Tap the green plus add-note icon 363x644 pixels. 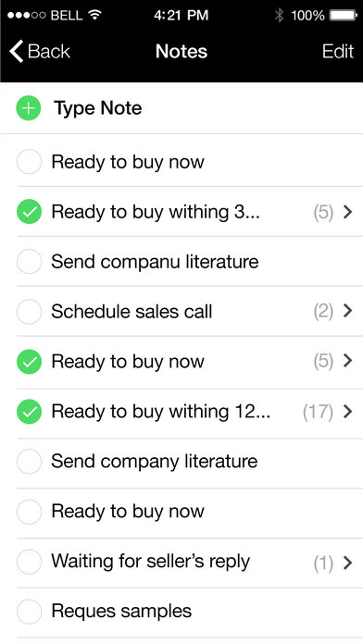point(29,108)
